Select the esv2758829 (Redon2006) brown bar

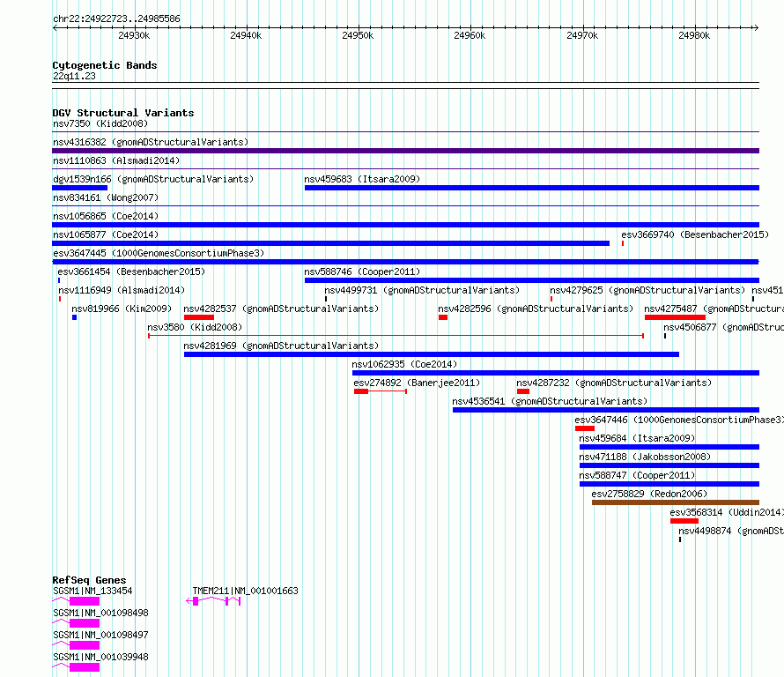pos(676,502)
